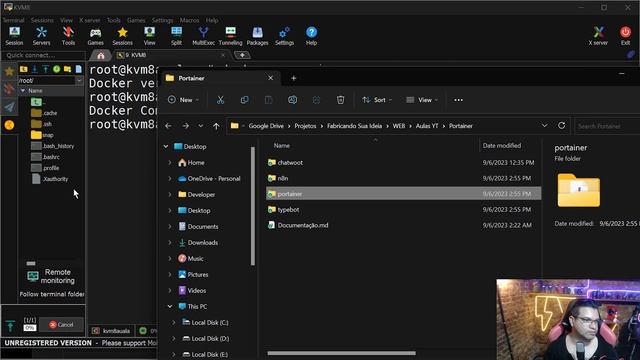Viewport: 640px width, 360px height.
Task: Click the View toolbar icon with monitor
Action: click(149, 36)
